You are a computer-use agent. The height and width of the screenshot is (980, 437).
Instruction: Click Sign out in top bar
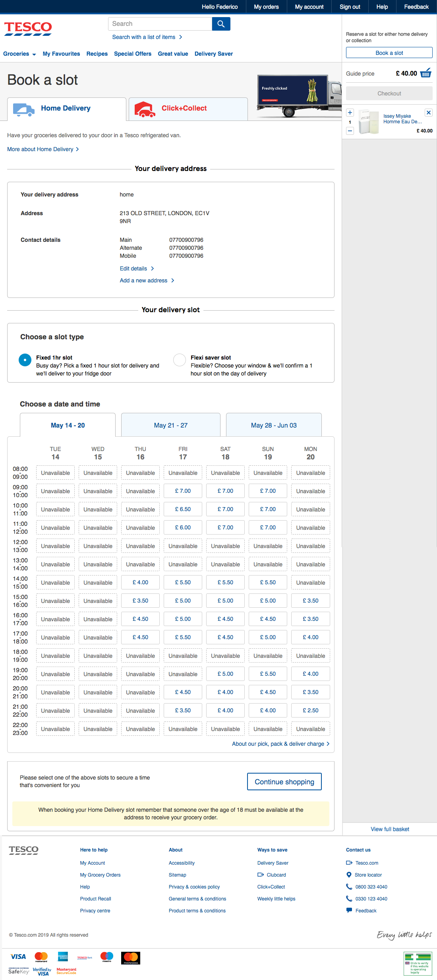(x=350, y=7)
